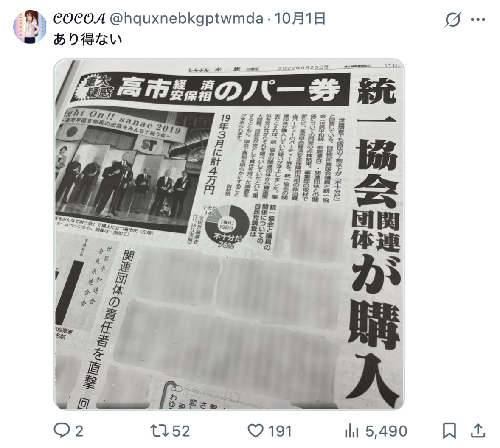Bookmark this post
The width and height of the screenshot is (500, 448).
point(449,431)
